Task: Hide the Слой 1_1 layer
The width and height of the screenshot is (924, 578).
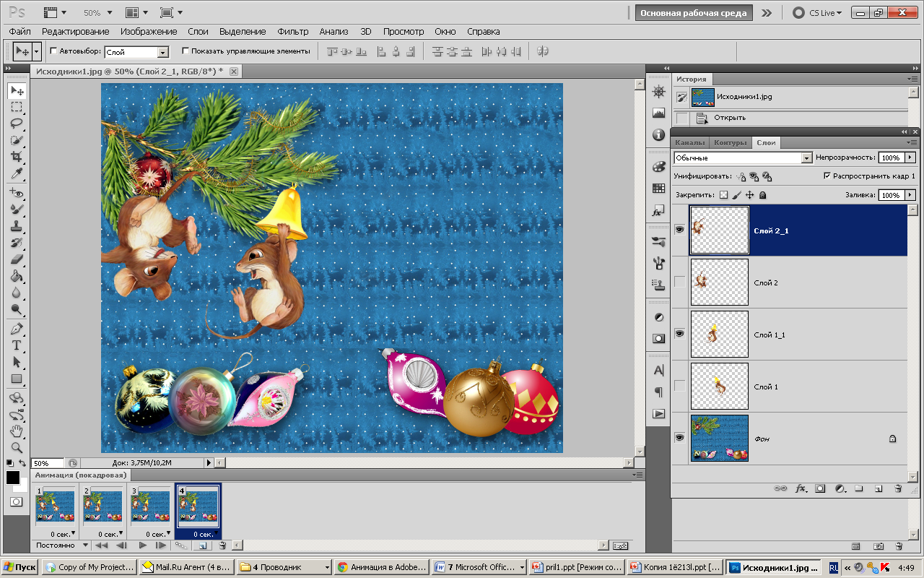Action: coord(679,334)
